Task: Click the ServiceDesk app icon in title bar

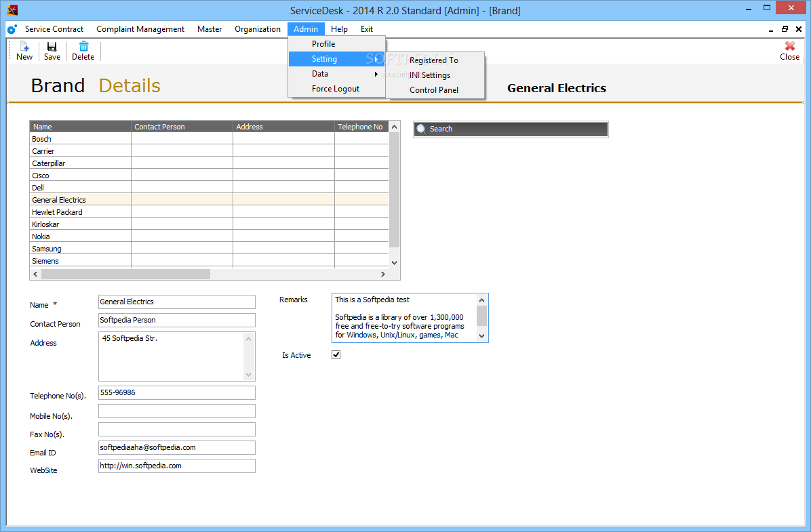Action: click(x=12, y=9)
